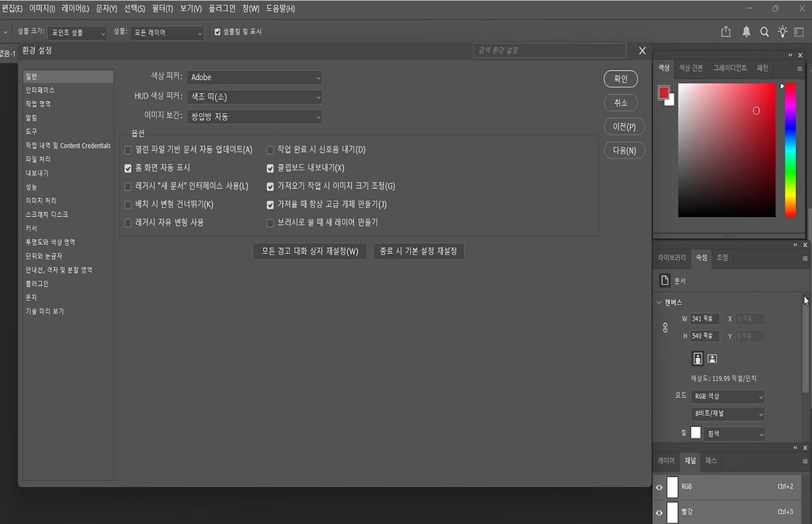Viewport: 812px width, 524px height.
Task: Click the 검색 환경 설정 search field
Action: coord(550,51)
